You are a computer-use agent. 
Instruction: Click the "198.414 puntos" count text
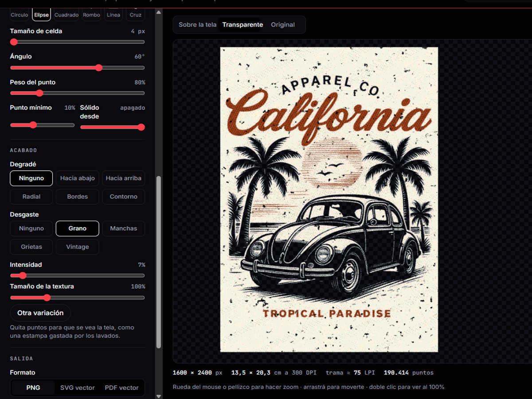[409, 373]
